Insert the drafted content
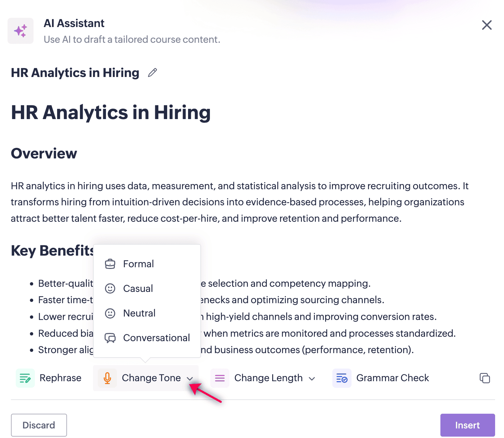Screen dimensions: 504x438 click(x=467, y=425)
